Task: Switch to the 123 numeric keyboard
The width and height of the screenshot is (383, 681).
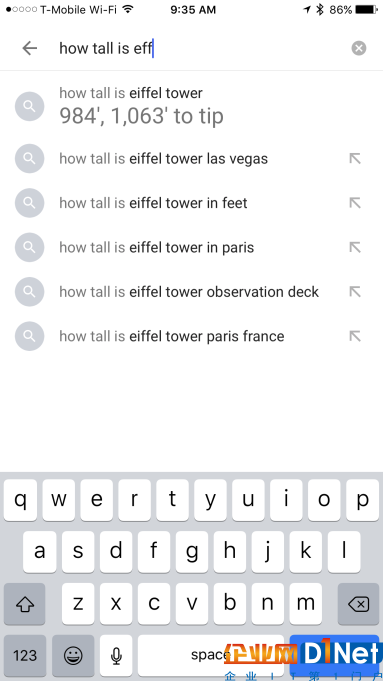Action: tap(25, 655)
